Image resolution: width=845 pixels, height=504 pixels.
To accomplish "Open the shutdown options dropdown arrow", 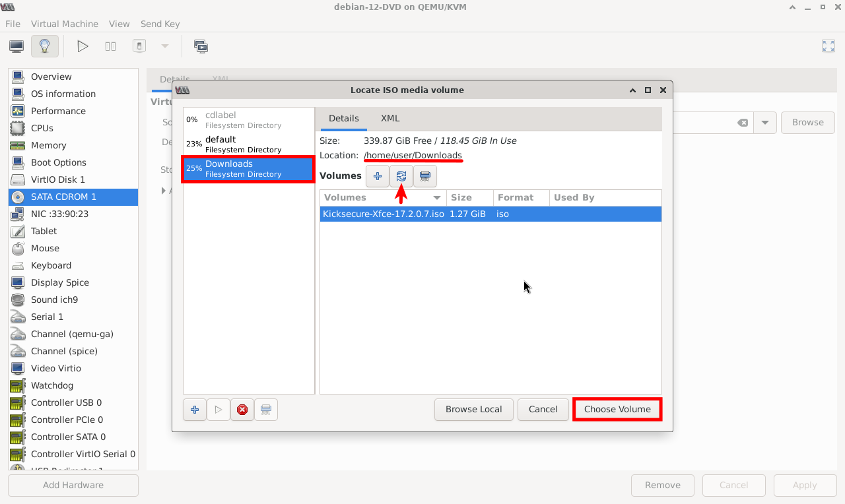I will pyautogui.click(x=165, y=46).
